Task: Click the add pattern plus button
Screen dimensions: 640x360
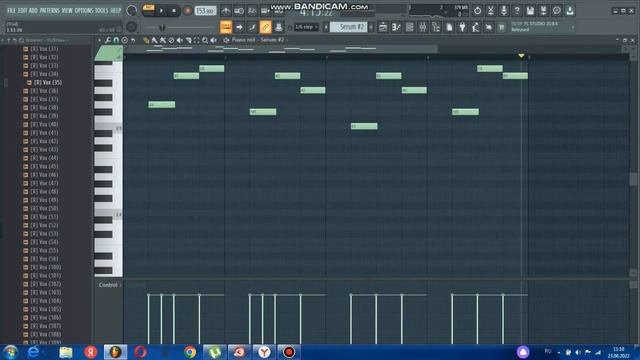Action: tap(371, 27)
